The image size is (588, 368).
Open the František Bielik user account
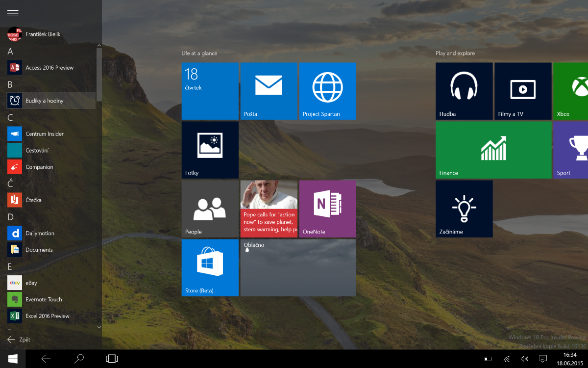43,34
